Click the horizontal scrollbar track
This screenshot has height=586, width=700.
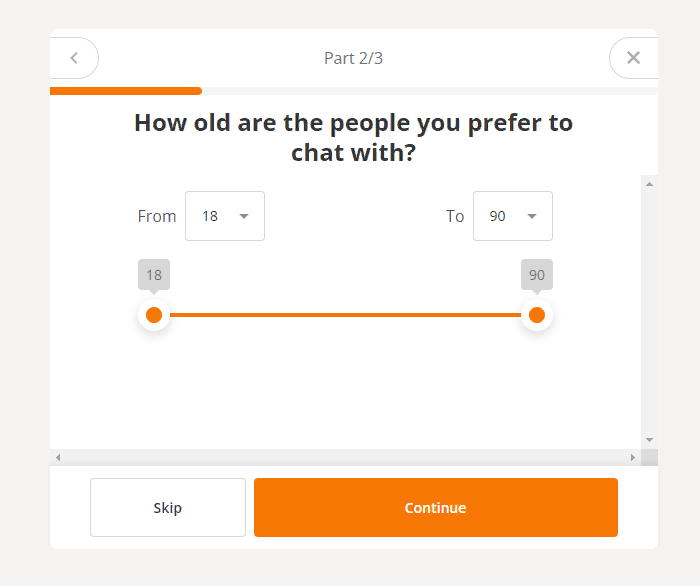[345, 458]
